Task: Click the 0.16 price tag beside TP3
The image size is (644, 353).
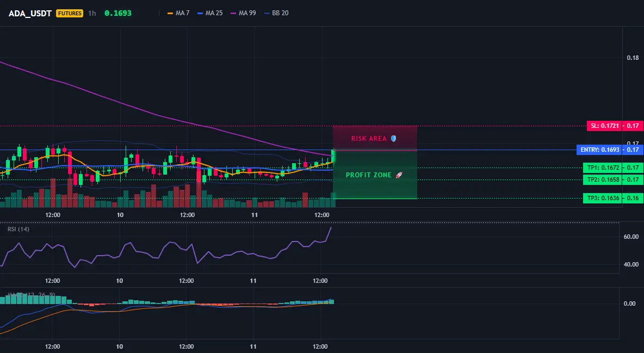Action: (633, 198)
